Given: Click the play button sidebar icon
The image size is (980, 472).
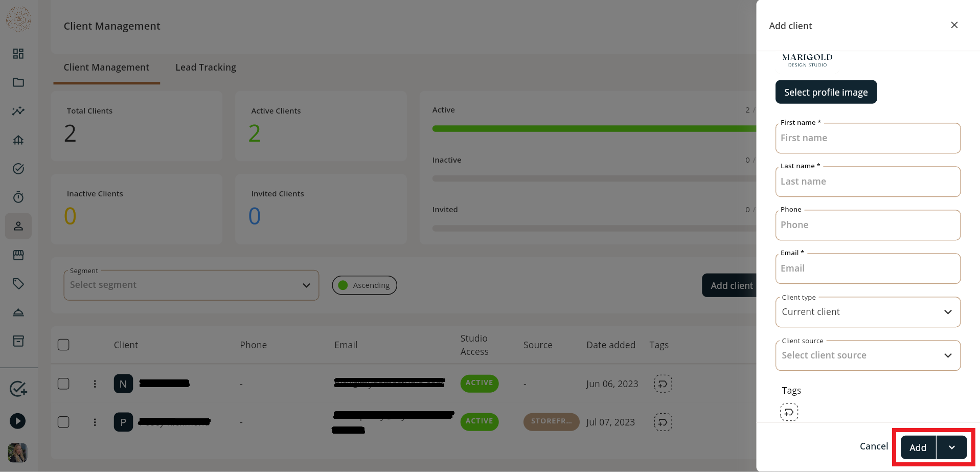Looking at the screenshot, I should 18,421.
